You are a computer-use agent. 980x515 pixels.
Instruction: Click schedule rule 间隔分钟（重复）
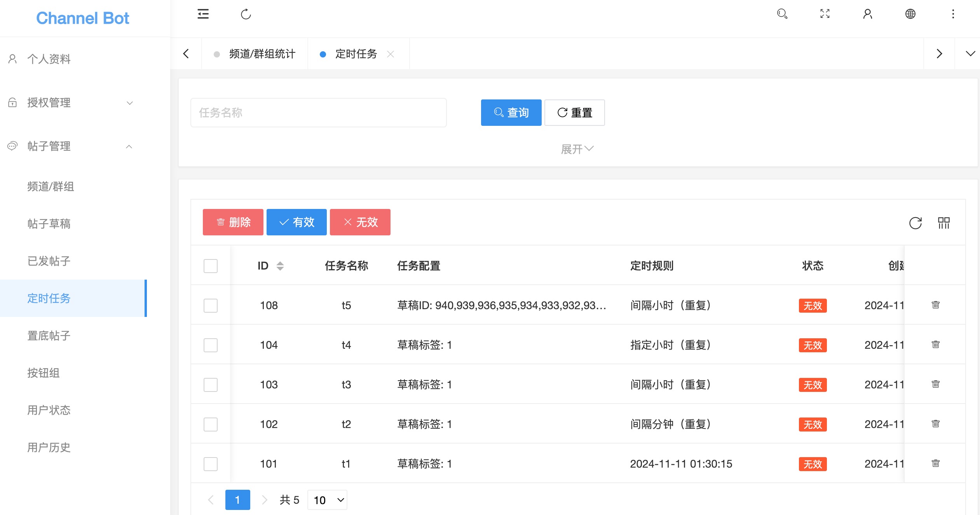click(673, 424)
